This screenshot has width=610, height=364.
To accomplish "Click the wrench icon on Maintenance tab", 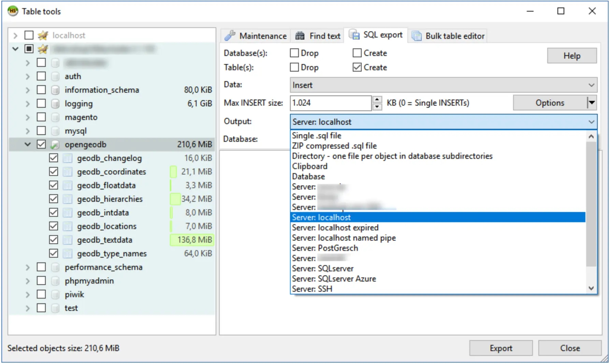I will (x=230, y=35).
